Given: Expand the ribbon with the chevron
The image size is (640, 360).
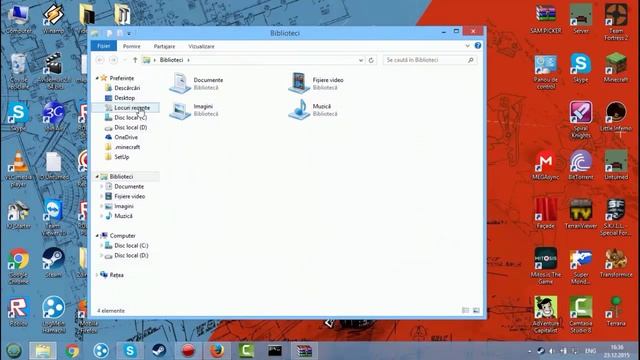Looking at the screenshot, I should [467, 46].
